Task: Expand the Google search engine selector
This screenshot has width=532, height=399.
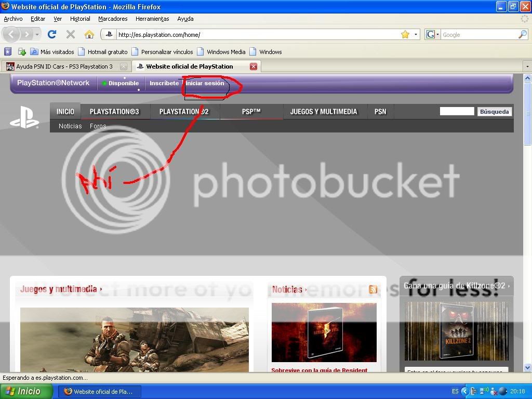Action: [x=433, y=35]
